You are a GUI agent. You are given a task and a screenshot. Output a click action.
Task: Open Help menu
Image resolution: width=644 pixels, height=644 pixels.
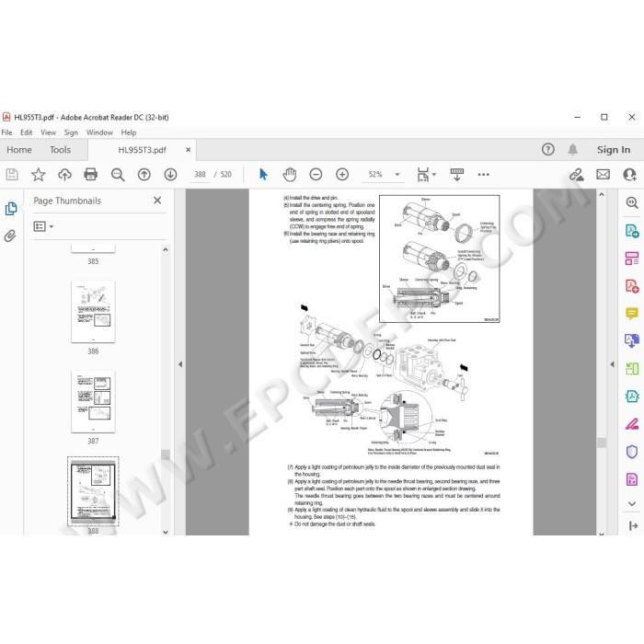pyautogui.click(x=129, y=132)
